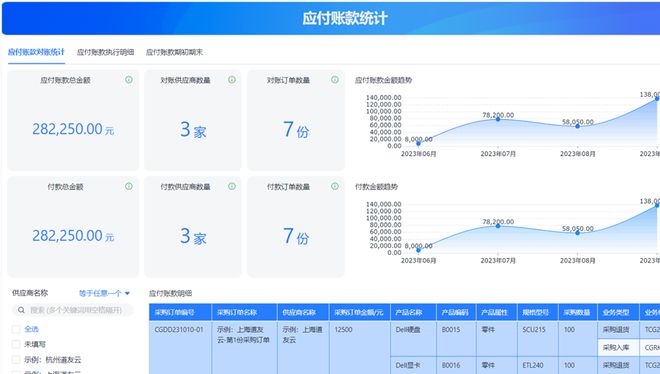Click the 58,050.00 point in 付款金额趋势 chart
The image size is (660, 374).
578,233
